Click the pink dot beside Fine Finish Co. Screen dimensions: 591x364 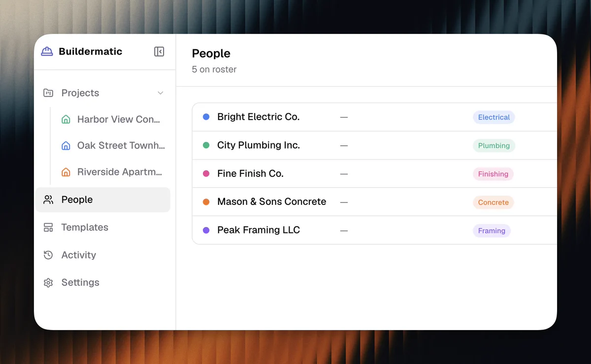[206, 173]
